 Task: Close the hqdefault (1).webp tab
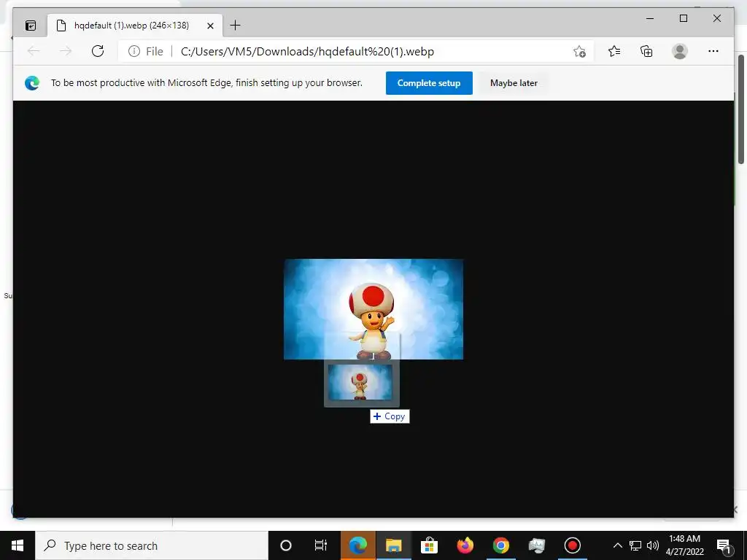pyautogui.click(x=210, y=26)
